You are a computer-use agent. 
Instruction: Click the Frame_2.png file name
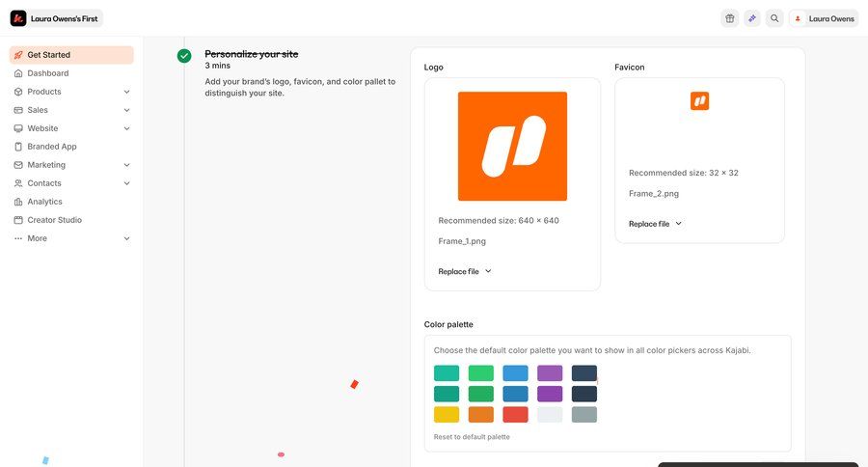click(x=654, y=193)
